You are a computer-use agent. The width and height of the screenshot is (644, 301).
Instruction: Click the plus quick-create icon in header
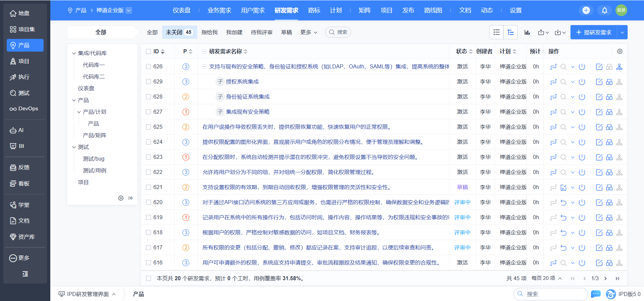[x=586, y=10]
